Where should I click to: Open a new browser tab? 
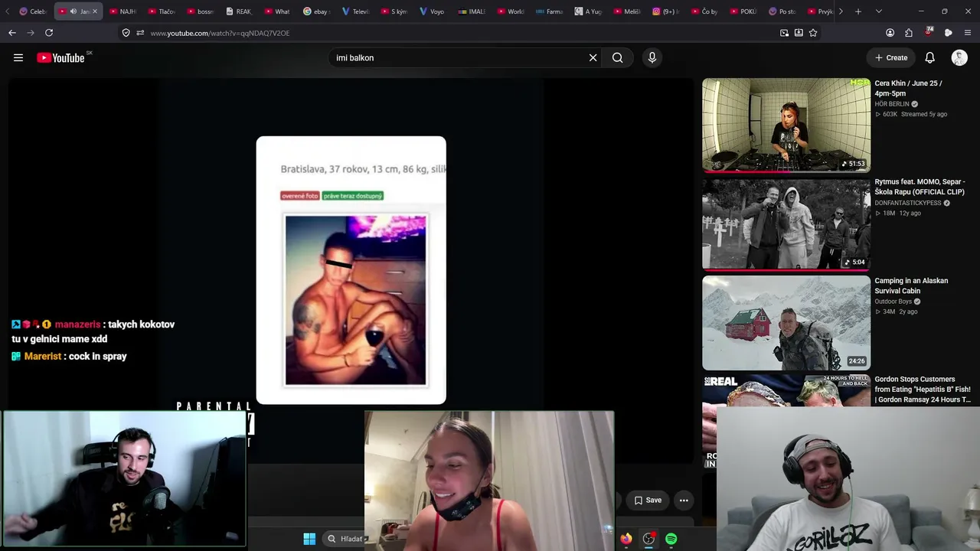pos(858,11)
